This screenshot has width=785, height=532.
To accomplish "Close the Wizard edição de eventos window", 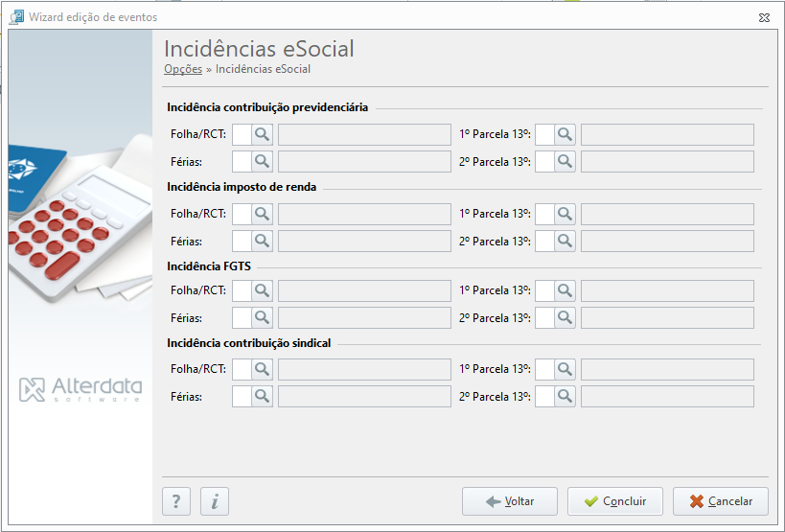I will tap(764, 17).
